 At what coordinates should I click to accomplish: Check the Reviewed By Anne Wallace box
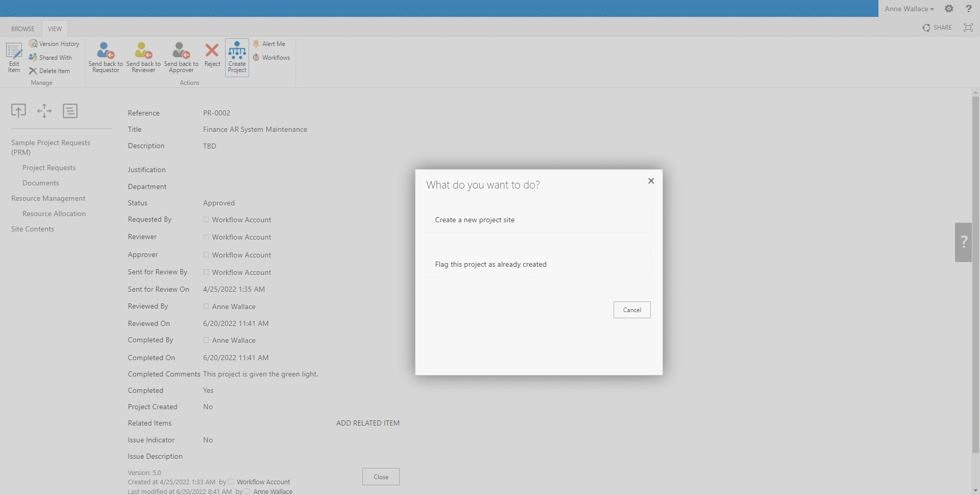point(206,307)
